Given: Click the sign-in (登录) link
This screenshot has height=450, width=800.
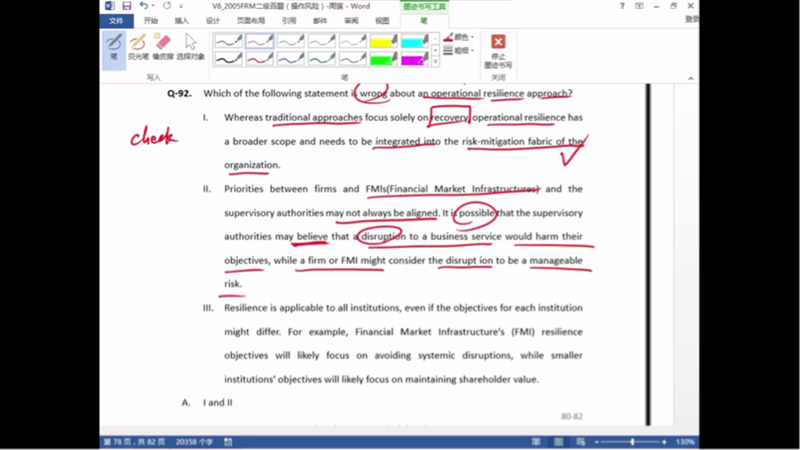Looking at the screenshot, I should coord(691,19).
